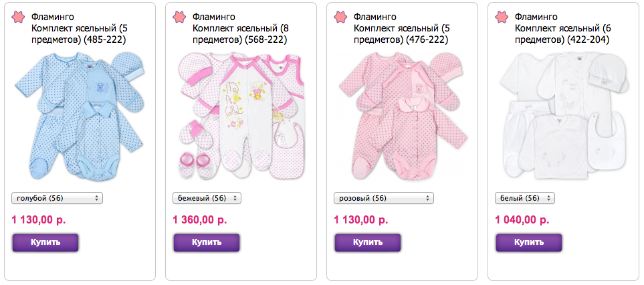Open product title Комплект ясельный (485-222)
644x285 pixels.
pyautogui.click(x=79, y=35)
